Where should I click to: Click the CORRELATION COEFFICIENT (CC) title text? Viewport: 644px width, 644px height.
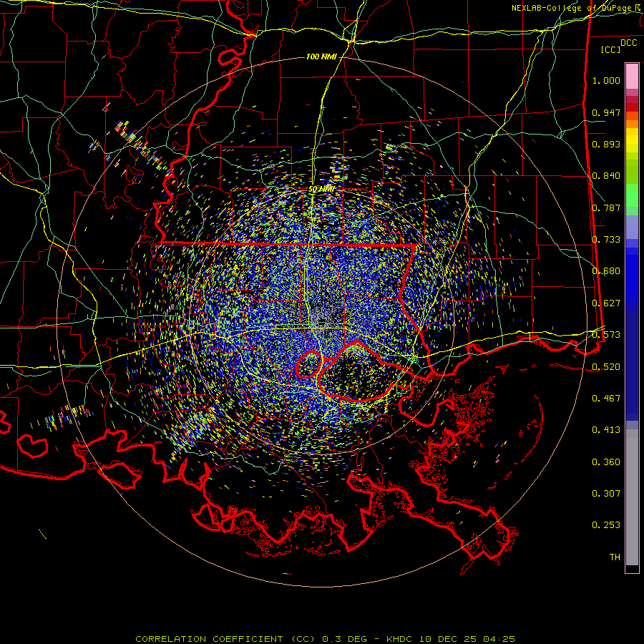(x=225, y=639)
